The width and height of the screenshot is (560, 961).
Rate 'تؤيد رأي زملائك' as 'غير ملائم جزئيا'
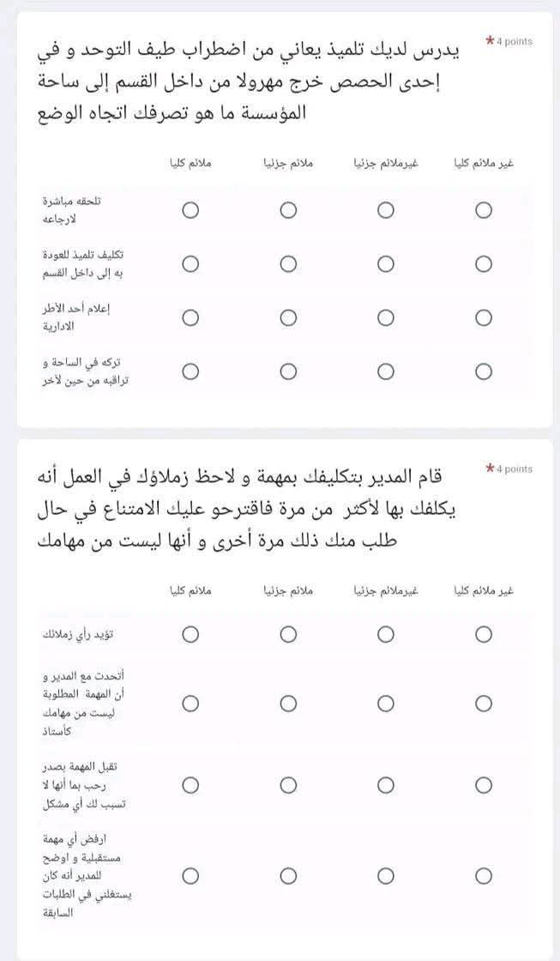[x=386, y=634]
